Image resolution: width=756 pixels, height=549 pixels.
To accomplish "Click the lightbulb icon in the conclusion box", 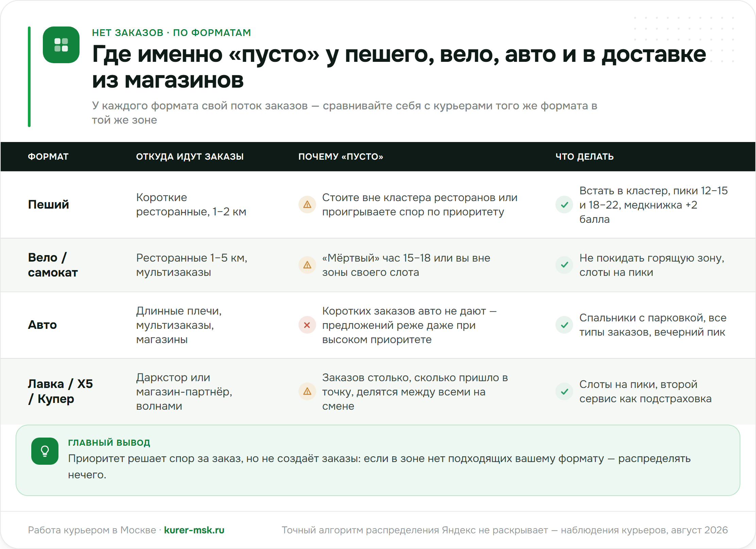I will tap(45, 451).
